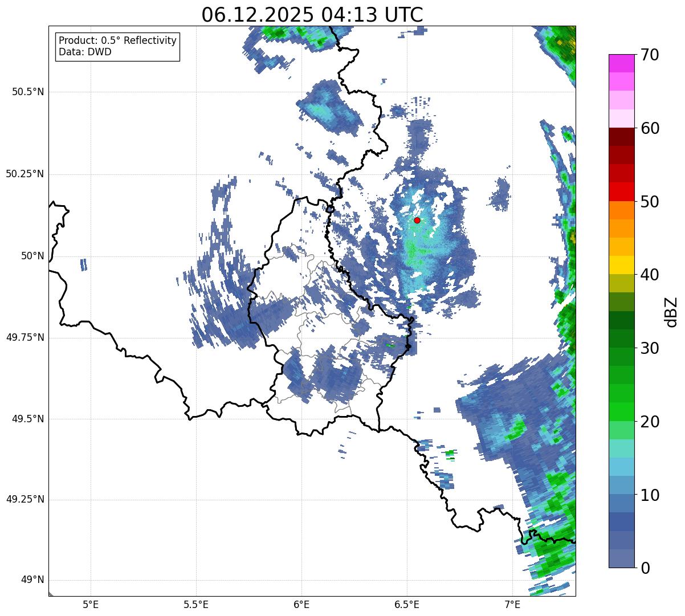Click the colorbar tick label 50
The image size is (685, 616).
coord(650,202)
